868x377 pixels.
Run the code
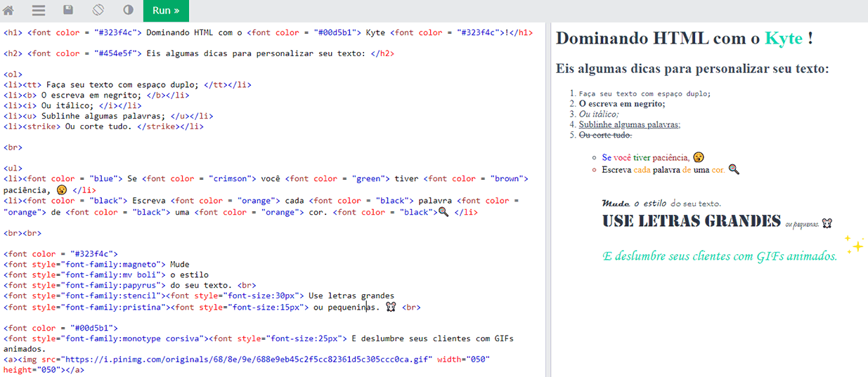[x=166, y=11]
